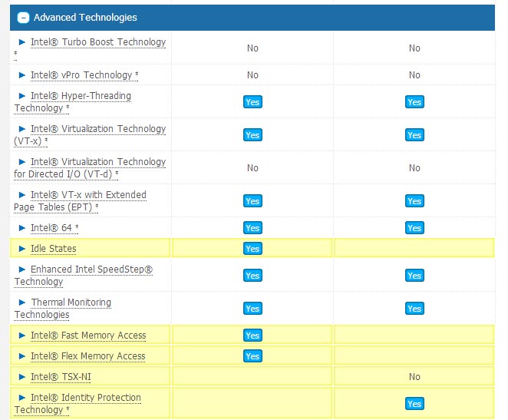Click the Yes badge for Flex Memory Access
Image resolution: width=508 pixels, height=420 pixels.
coord(252,356)
